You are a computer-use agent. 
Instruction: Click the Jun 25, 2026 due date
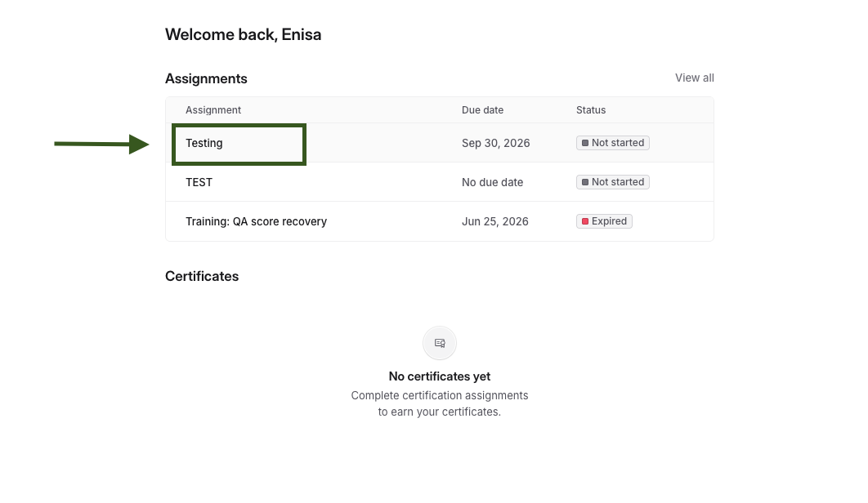(495, 221)
